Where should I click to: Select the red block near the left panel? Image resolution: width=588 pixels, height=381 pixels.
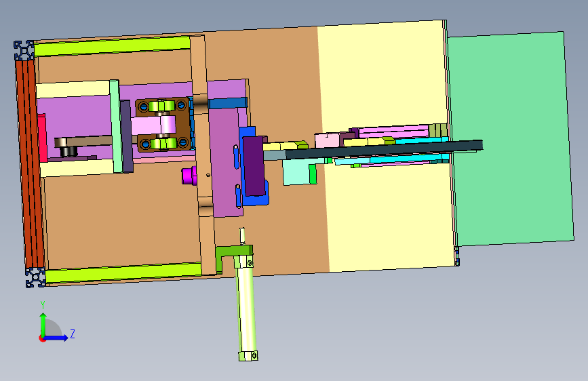42,138
